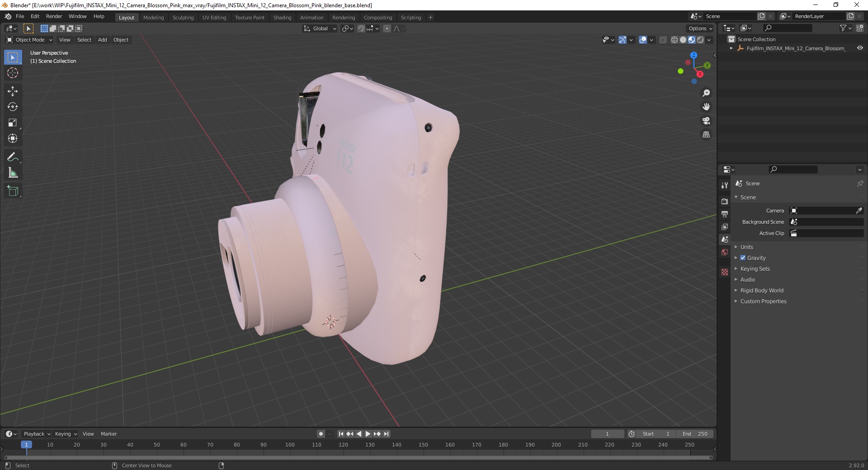Image resolution: width=868 pixels, height=470 pixels.
Task: Choose the Add Cube tool
Action: [13, 191]
